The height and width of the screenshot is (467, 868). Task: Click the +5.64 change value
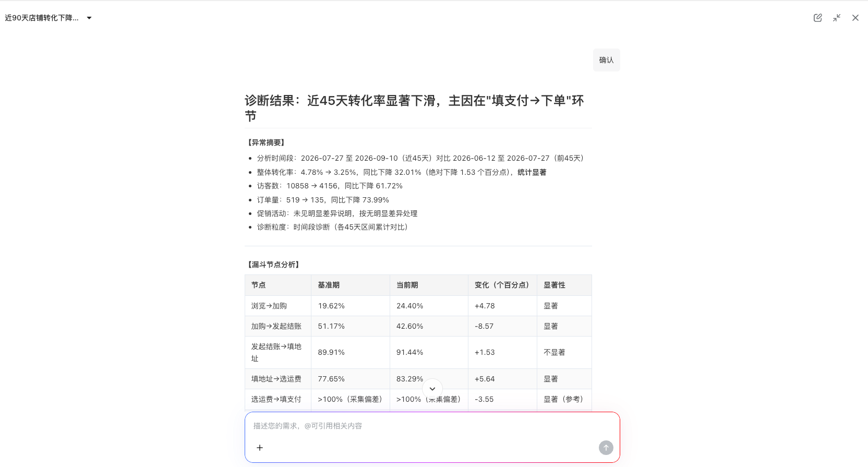485,379
